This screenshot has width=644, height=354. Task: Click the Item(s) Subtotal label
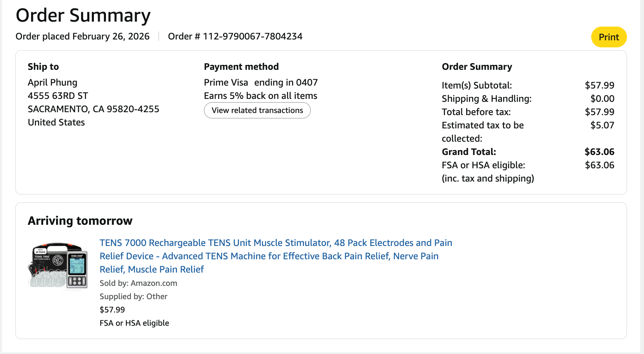point(477,86)
